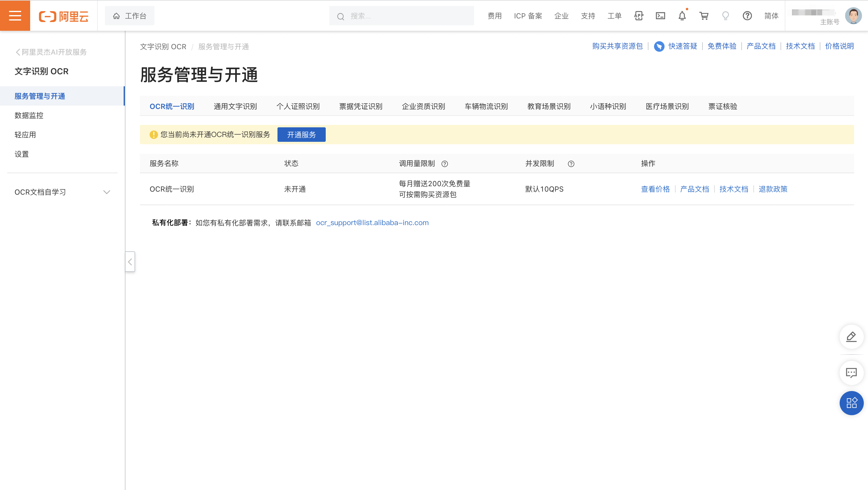Open 购买共享资源包 link
This screenshot has height=490, width=868.
click(617, 46)
